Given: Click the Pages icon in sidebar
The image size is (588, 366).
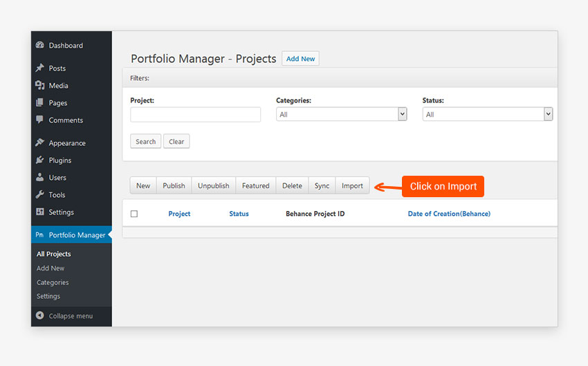Looking at the screenshot, I should click(x=39, y=103).
